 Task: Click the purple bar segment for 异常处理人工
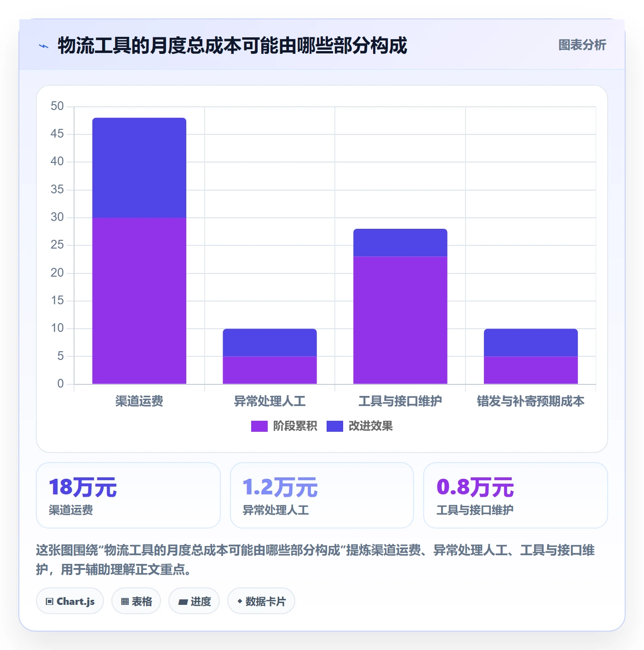(x=270, y=370)
